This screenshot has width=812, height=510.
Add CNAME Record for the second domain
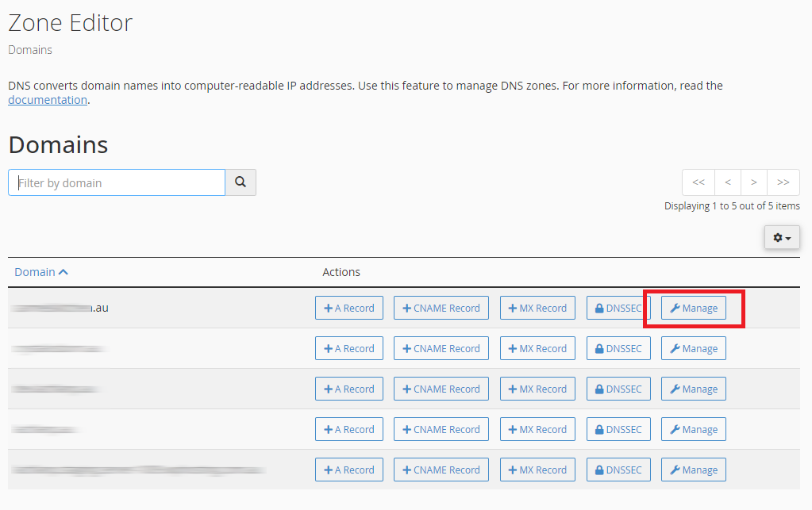click(x=441, y=349)
